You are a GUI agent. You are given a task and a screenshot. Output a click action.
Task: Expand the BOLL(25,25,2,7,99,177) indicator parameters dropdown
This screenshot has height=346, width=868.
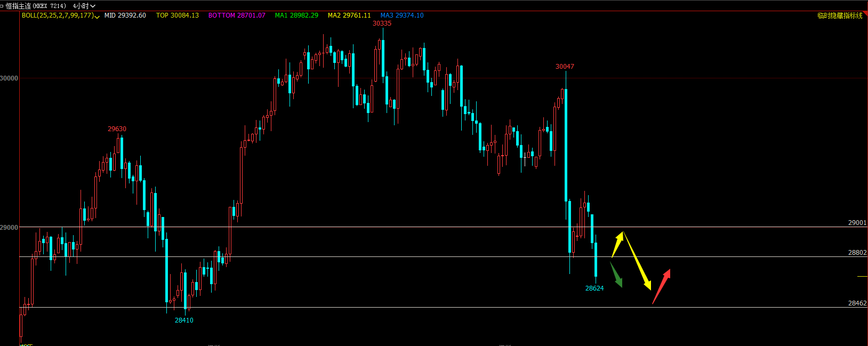(97, 17)
